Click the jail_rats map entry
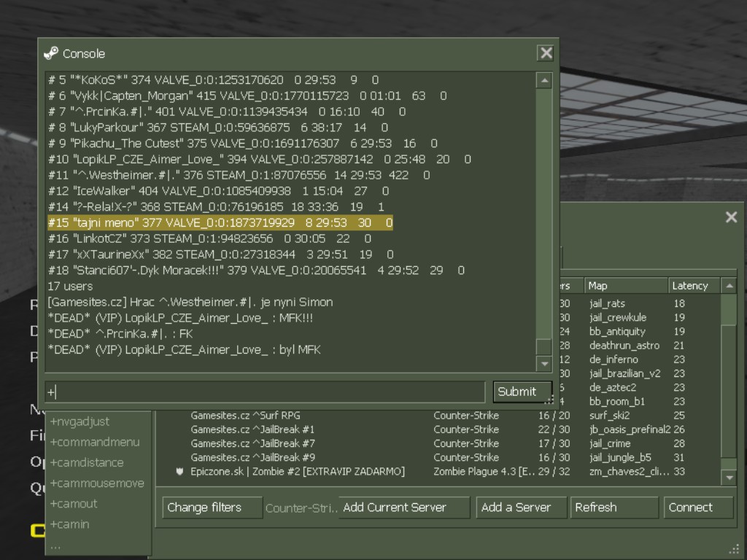Image resolution: width=747 pixels, height=560 pixels. click(607, 303)
